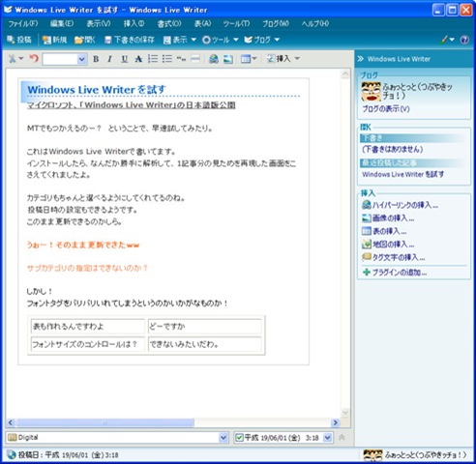Open the ブログ(W) menu
The width and height of the screenshot is (476, 464).
pyautogui.click(x=276, y=23)
